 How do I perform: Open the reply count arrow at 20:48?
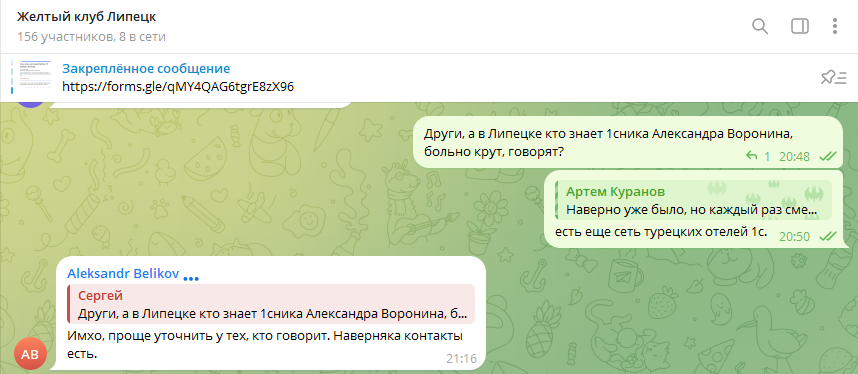(758, 157)
